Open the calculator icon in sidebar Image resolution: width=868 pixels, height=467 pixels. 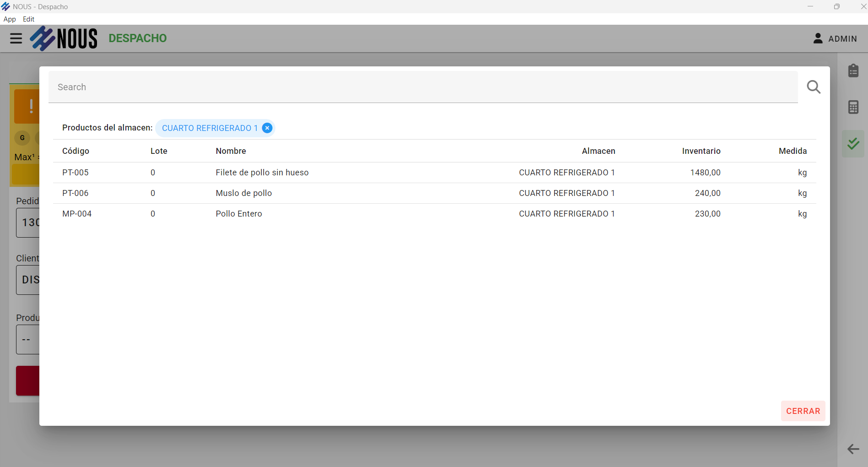[853, 107]
